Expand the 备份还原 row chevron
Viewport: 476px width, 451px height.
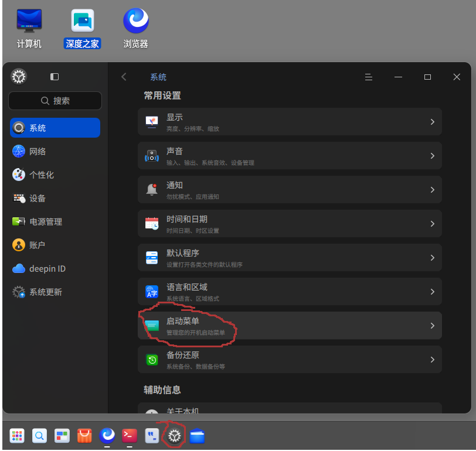point(433,360)
